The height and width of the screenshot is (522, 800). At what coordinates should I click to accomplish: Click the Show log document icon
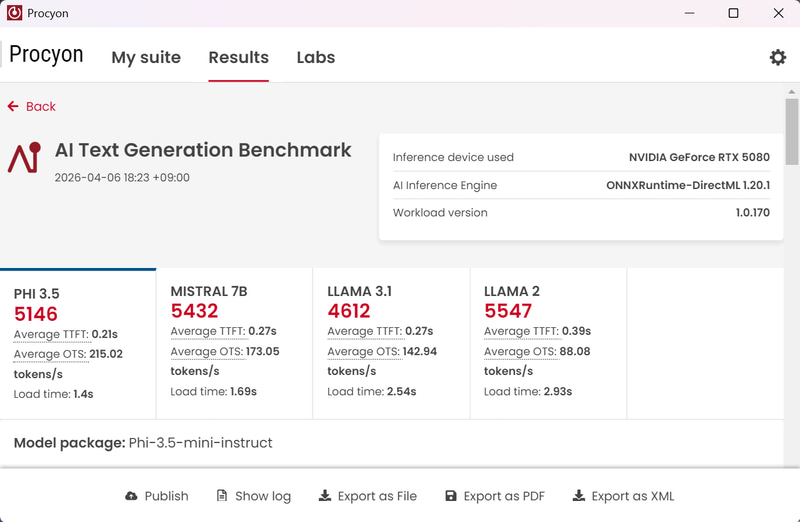coord(222,496)
